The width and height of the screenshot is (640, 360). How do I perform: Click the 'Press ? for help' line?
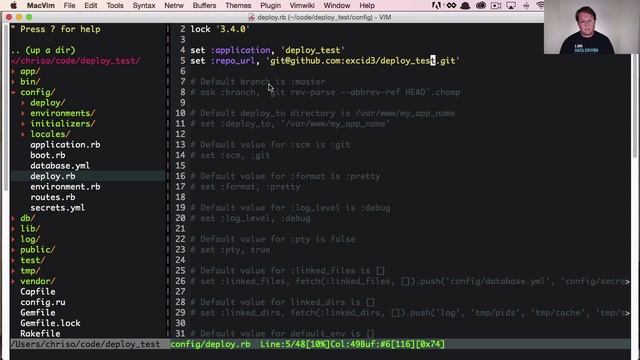tap(56, 29)
